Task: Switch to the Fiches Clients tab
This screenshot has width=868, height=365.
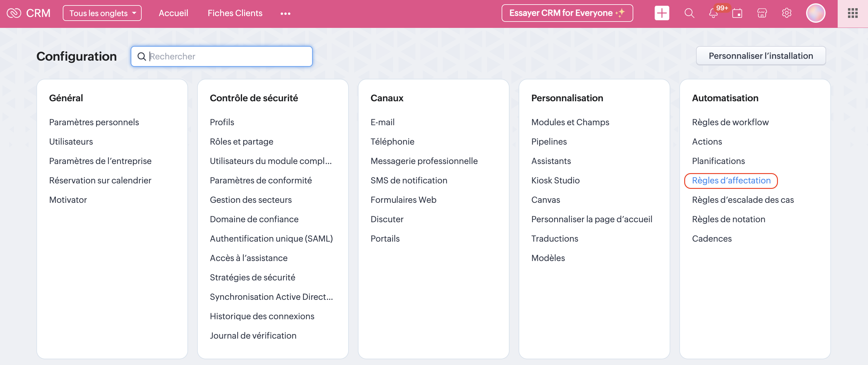Action: click(x=235, y=13)
